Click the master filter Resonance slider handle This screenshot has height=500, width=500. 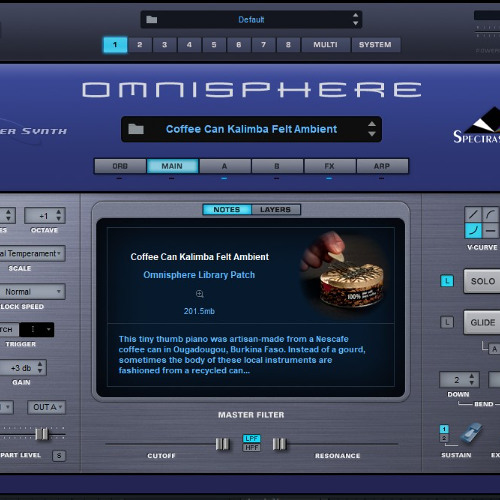pyautogui.click(x=279, y=444)
